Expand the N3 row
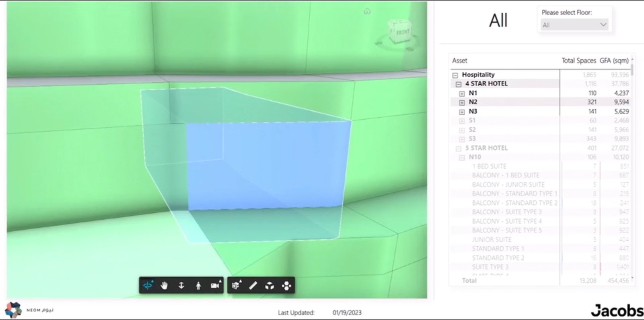Screen dimensions: 644x320 (x=462, y=112)
